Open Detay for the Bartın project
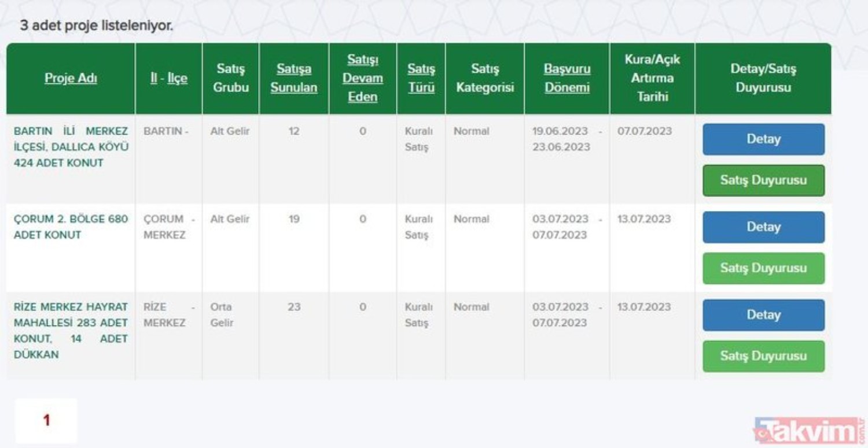The width and height of the screenshot is (868, 448). tap(763, 139)
